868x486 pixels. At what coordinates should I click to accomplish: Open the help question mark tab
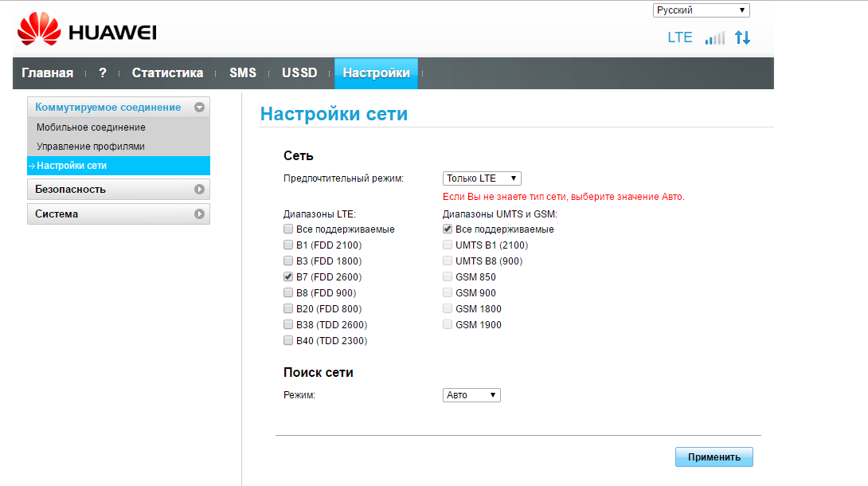[103, 73]
